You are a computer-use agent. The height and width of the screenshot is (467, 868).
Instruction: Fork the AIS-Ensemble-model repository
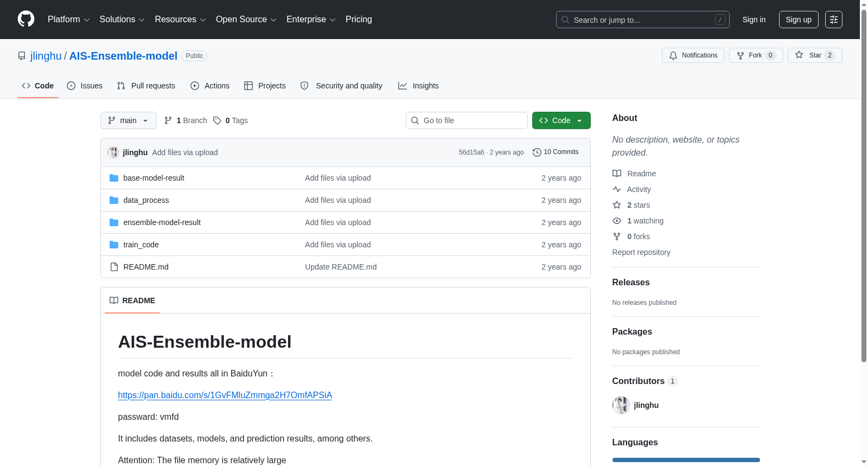click(756, 55)
